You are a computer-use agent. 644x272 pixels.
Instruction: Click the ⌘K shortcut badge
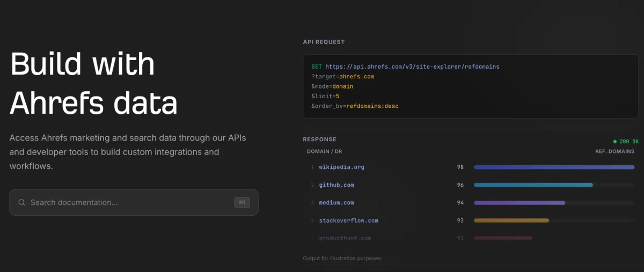click(242, 202)
